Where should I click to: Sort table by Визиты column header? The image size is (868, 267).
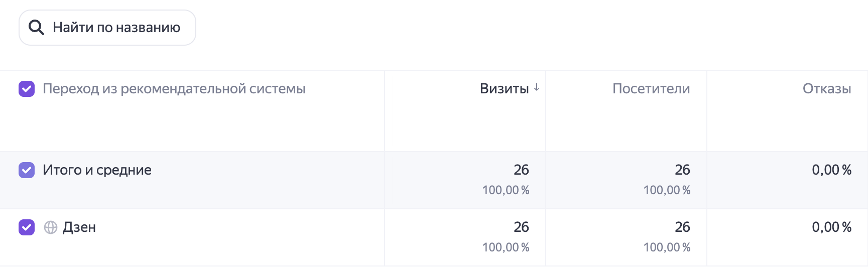504,89
